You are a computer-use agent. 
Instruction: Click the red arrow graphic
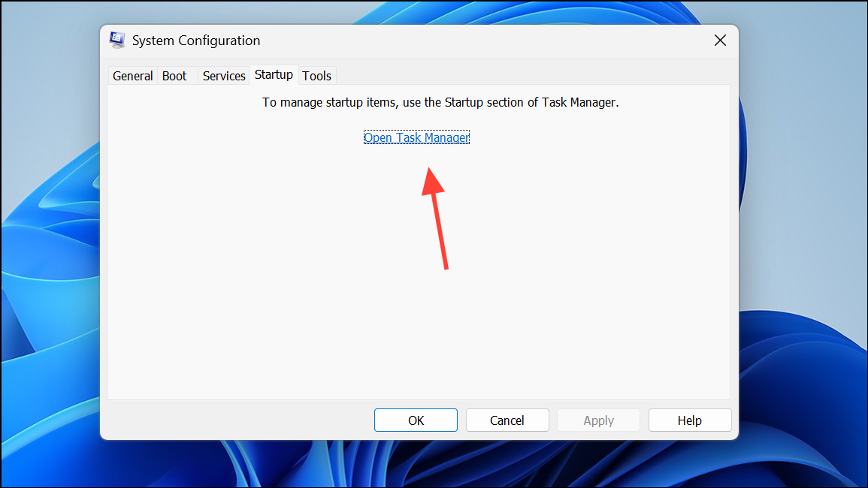click(x=436, y=218)
